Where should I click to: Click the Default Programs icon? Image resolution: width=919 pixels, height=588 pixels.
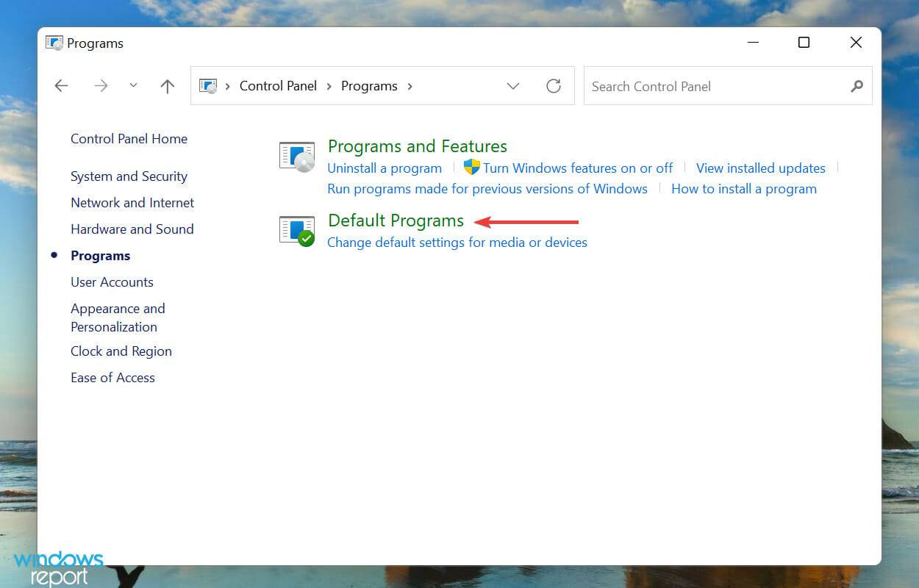click(296, 229)
